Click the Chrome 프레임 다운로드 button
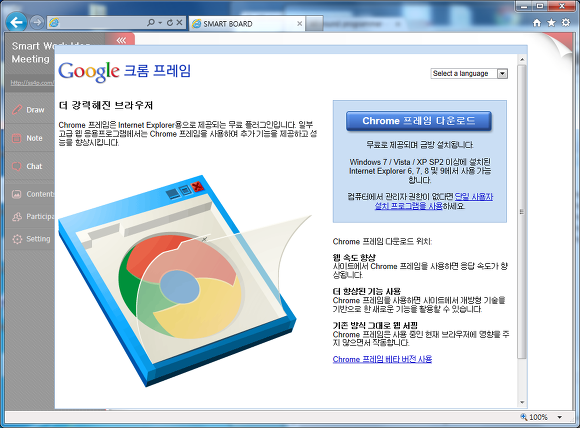580x428 pixels. click(x=419, y=121)
